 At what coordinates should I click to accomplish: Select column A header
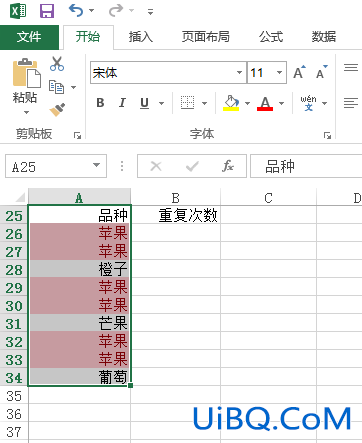click(x=79, y=198)
